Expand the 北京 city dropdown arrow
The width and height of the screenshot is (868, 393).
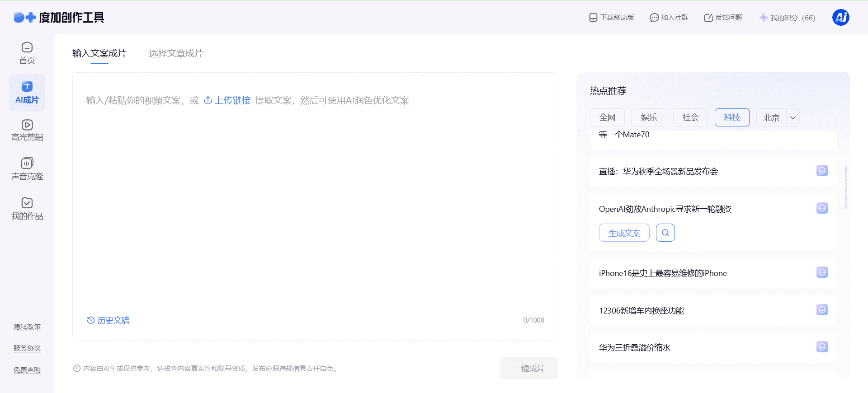[x=793, y=117]
